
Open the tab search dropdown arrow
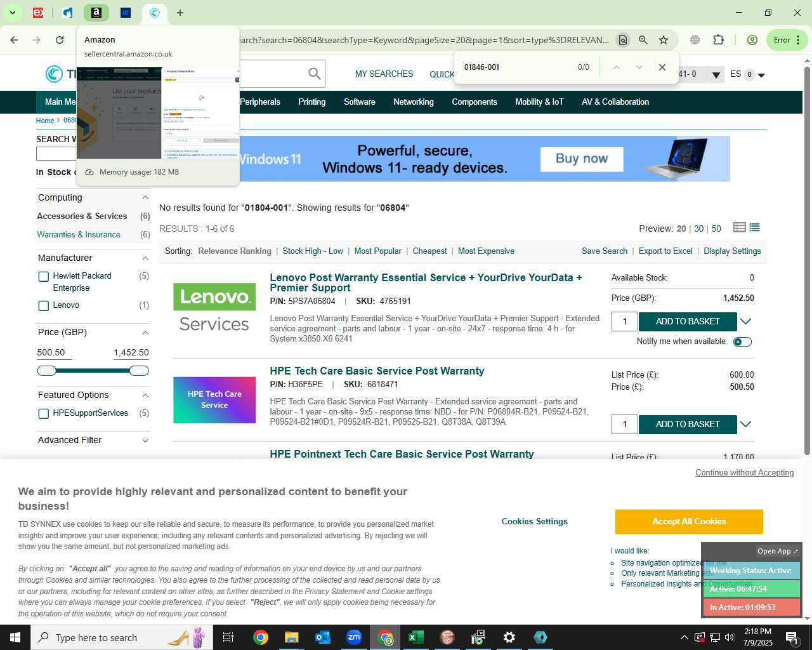12,13
